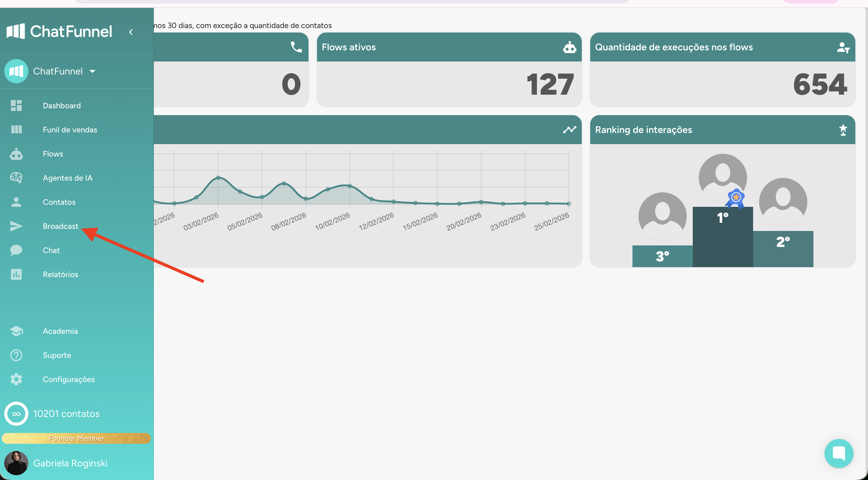
Task: Click Gabriela Roginski profile avatar
Action: [x=16, y=463]
